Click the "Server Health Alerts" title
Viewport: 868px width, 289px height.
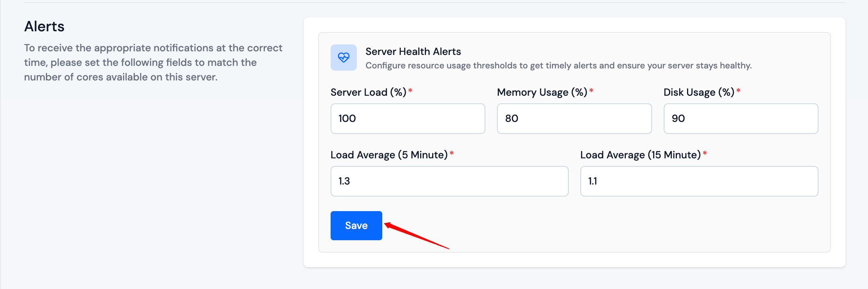tap(413, 52)
